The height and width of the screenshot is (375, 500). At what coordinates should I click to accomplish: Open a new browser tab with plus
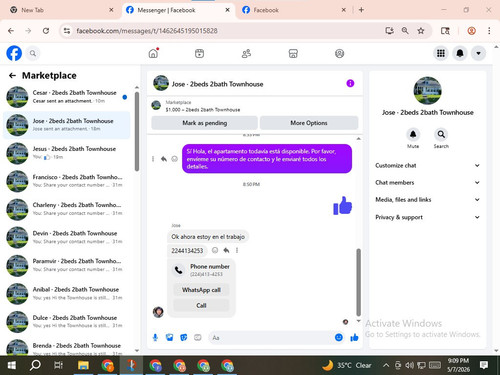361,10
